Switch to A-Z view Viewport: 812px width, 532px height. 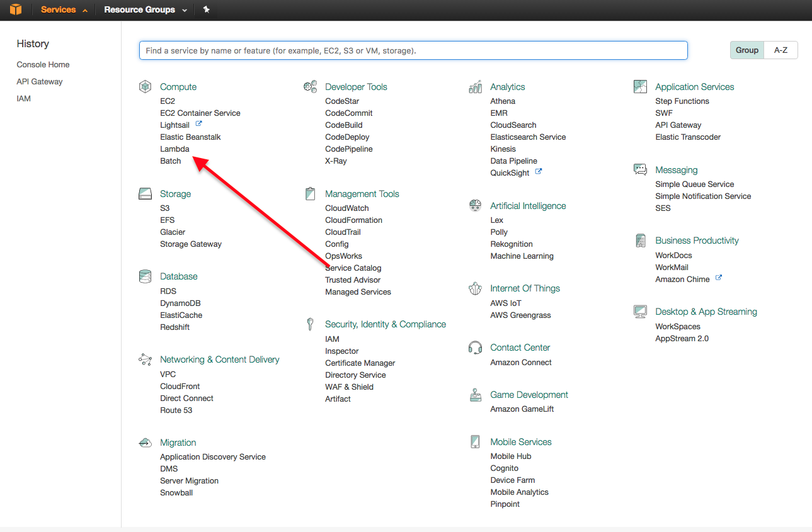tap(781, 50)
